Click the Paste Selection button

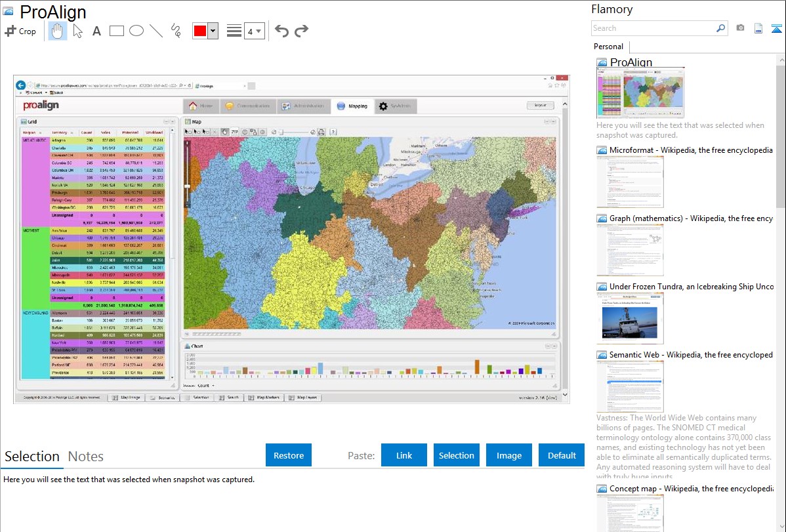456,455
